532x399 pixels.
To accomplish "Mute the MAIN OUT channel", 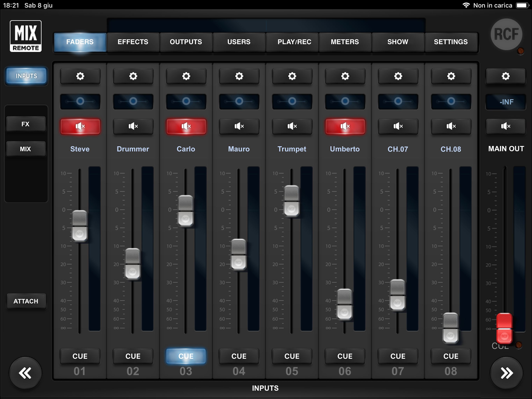I will click(506, 126).
